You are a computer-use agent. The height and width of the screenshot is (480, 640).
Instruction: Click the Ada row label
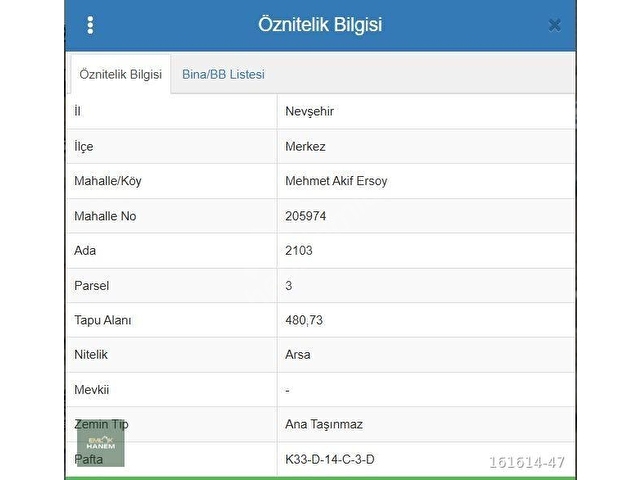pyautogui.click(x=85, y=250)
